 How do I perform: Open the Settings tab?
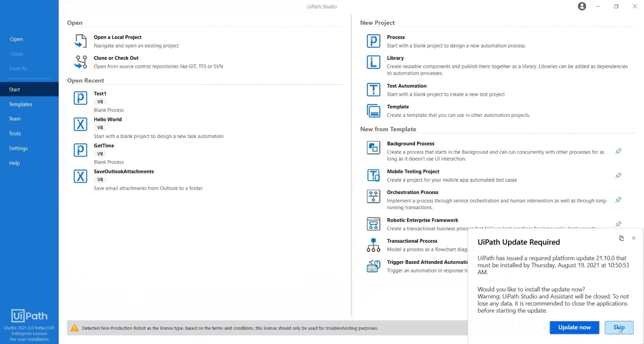18,148
